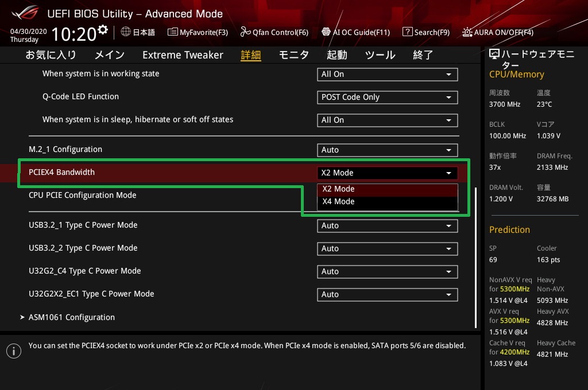
Task: Click the 163 pts Cooler value
Action: [548, 260]
